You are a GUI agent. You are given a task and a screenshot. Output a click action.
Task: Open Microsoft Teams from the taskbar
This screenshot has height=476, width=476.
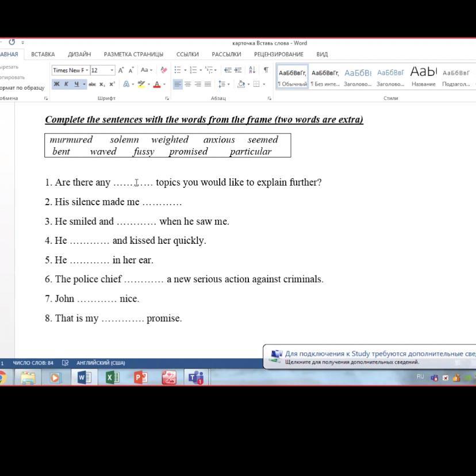point(196,378)
